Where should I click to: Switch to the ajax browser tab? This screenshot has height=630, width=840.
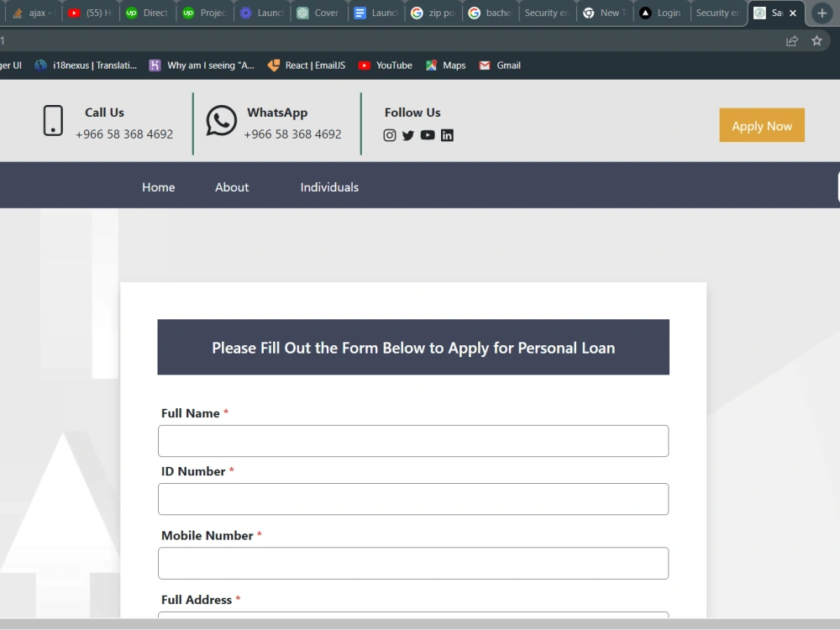[32, 13]
